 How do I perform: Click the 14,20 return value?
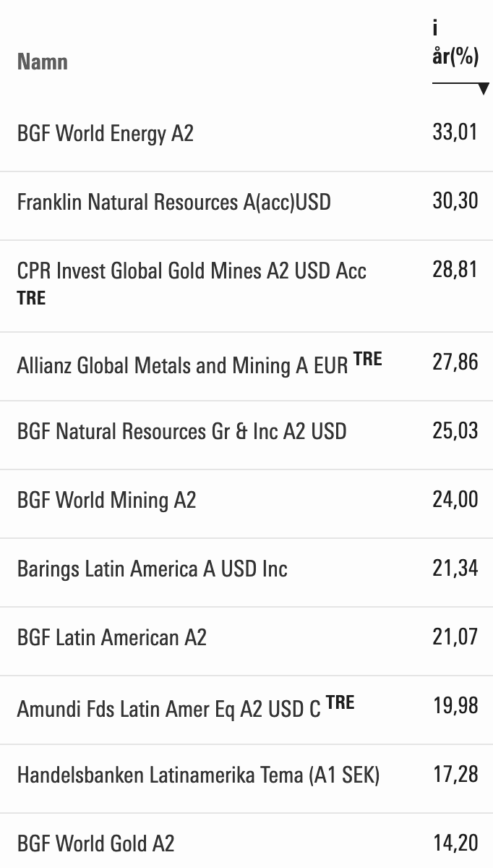[455, 843]
